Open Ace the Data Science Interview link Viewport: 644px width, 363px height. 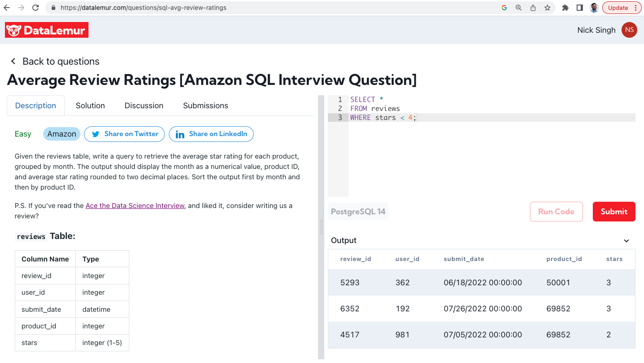(135, 206)
